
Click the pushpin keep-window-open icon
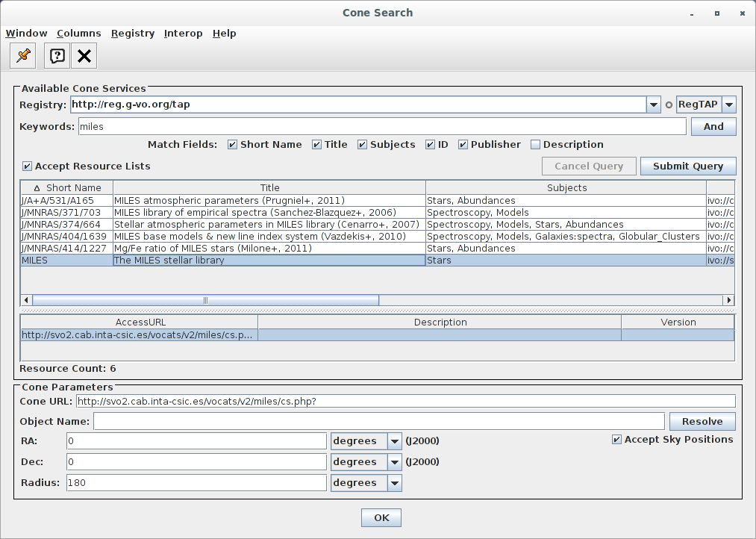point(22,56)
